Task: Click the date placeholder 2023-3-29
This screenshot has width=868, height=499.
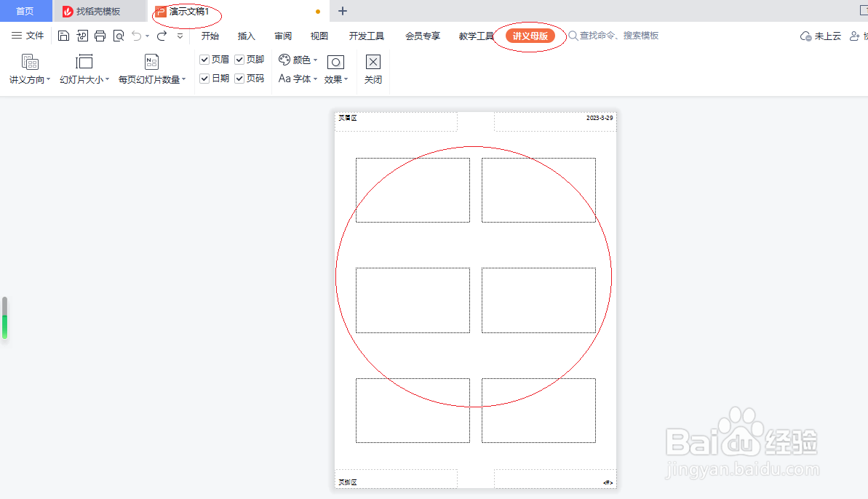Action: coord(555,121)
